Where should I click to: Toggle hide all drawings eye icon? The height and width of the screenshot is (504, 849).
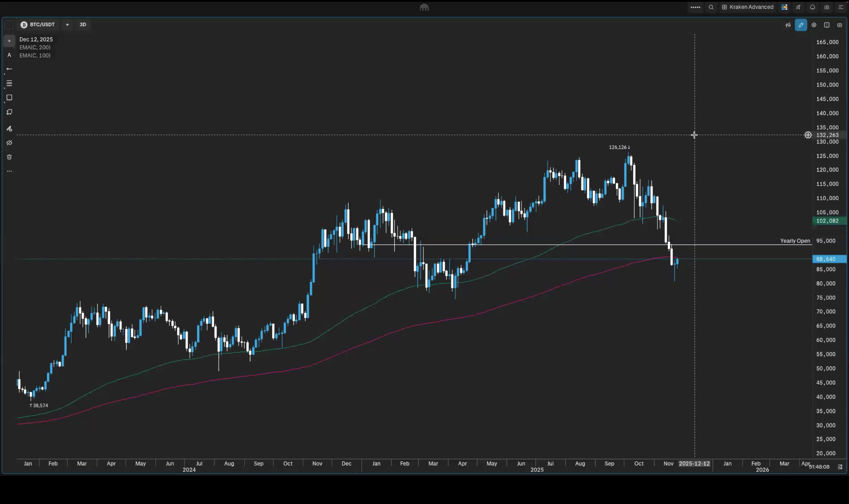point(9,143)
